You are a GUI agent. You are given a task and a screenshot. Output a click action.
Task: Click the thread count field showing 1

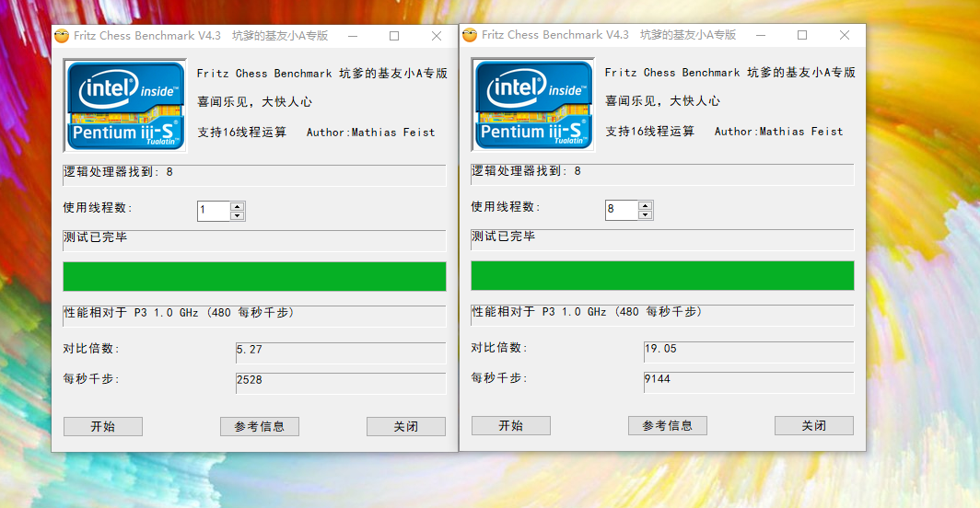pos(214,211)
